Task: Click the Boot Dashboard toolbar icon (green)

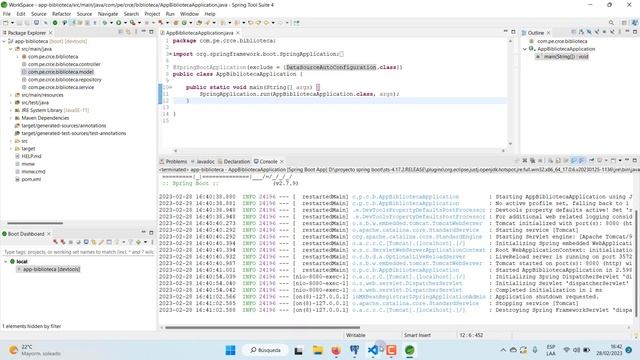Action: (x=55, y=22)
